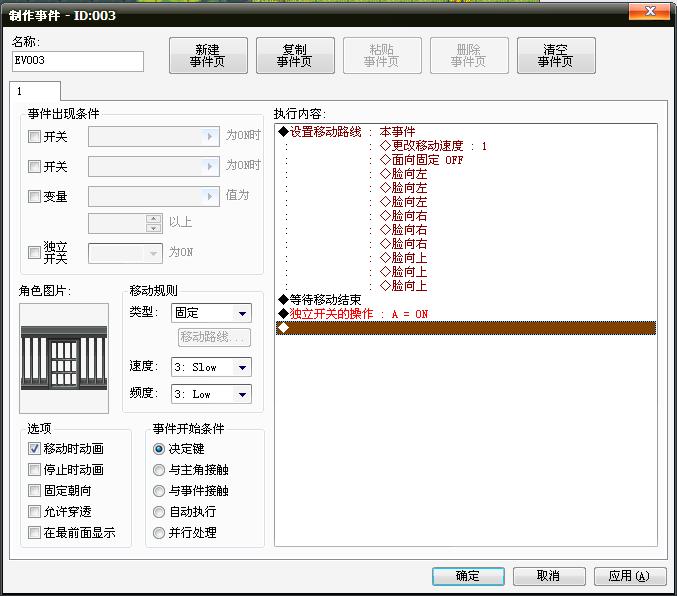Screen dimensions: 677x596
Task: Check the 固定朝向 option
Action: (34, 490)
